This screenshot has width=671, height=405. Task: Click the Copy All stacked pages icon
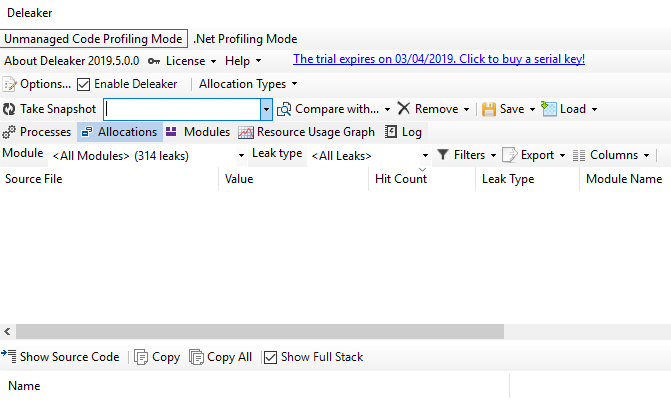coord(196,357)
